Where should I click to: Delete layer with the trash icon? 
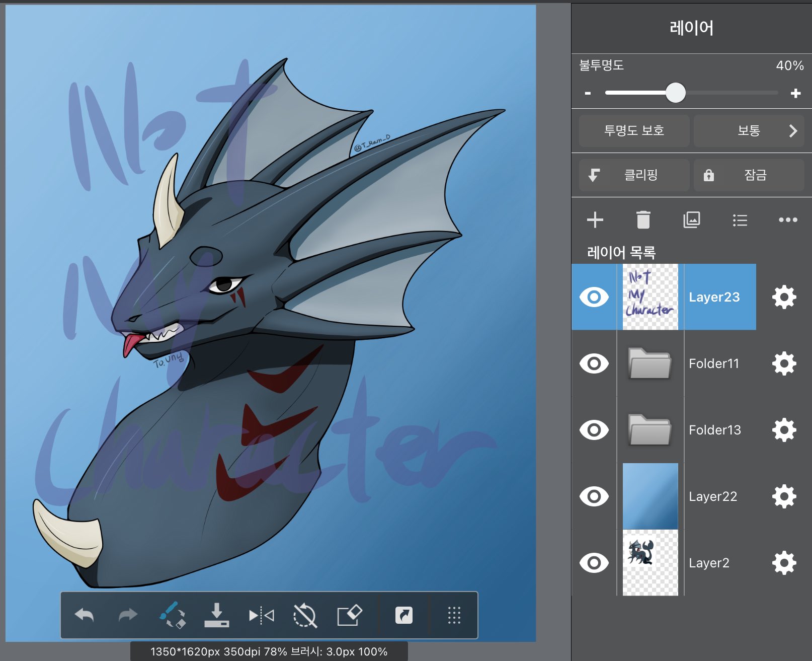[643, 220]
